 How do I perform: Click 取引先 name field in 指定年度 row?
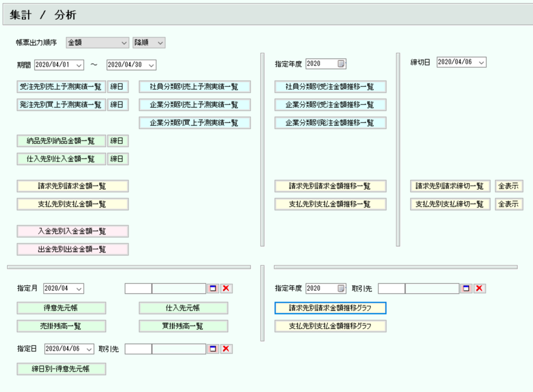tap(432, 289)
